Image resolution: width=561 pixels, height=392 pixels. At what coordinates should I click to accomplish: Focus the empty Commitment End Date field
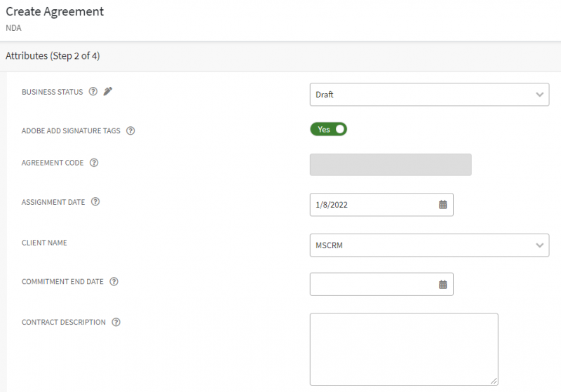pyautogui.click(x=372, y=285)
